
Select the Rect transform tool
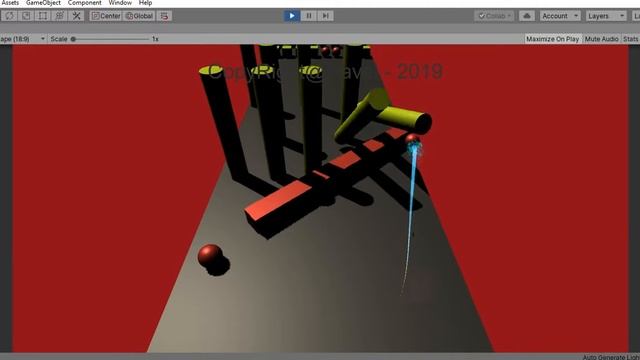point(43,16)
